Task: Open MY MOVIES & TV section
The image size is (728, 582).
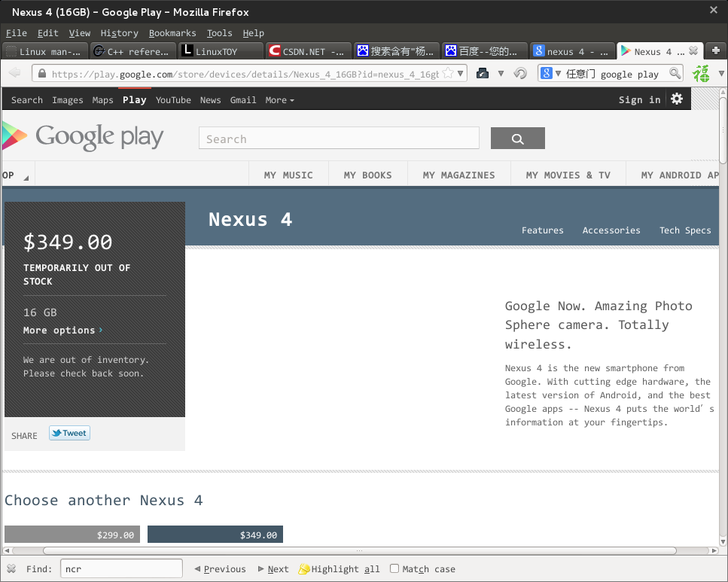Action: click(x=568, y=175)
